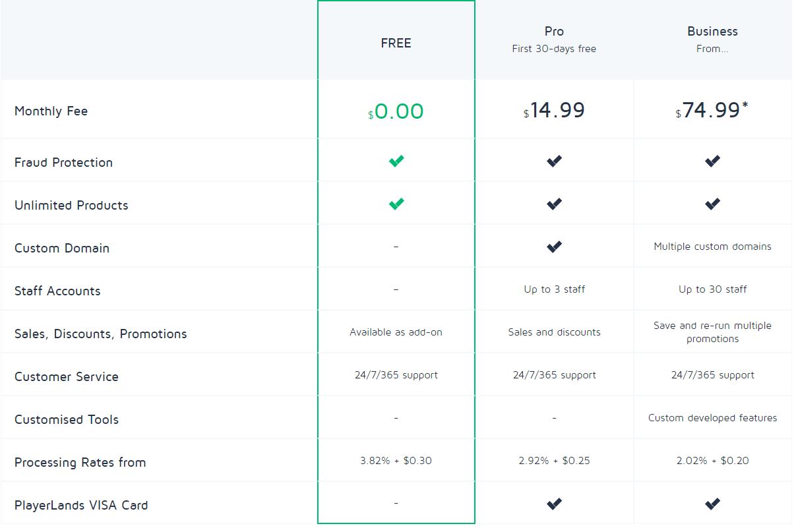The height and width of the screenshot is (532, 794).
Task: Click the $14.99 Pro monthly price
Action: click(x=555, y=110)
